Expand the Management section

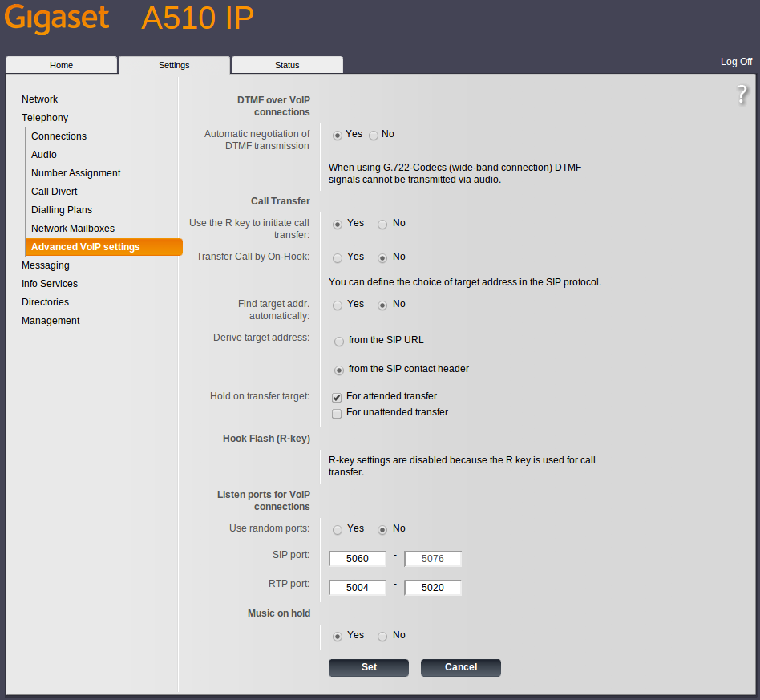coord(51,321)
